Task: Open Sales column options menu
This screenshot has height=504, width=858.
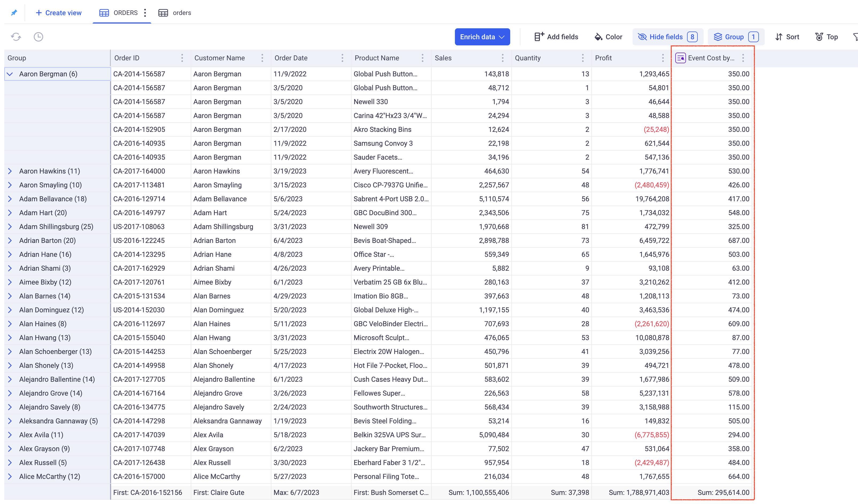Action: click(502, 58)
